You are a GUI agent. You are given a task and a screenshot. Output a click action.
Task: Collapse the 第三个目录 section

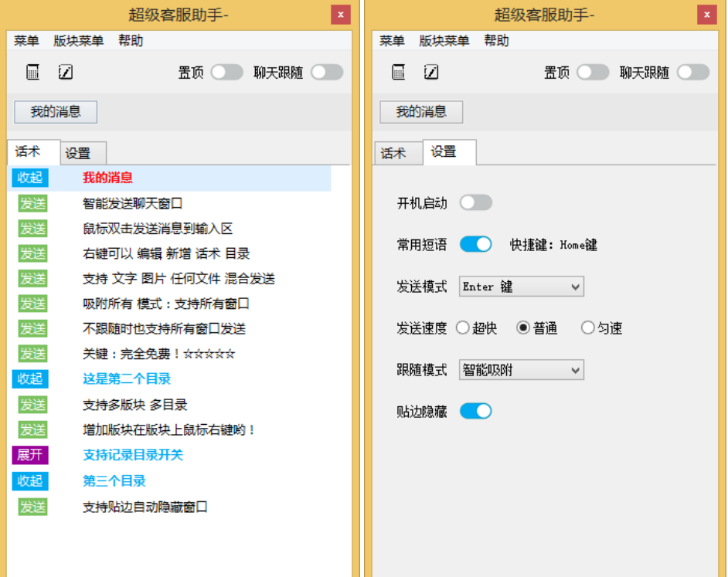(30, 480)
